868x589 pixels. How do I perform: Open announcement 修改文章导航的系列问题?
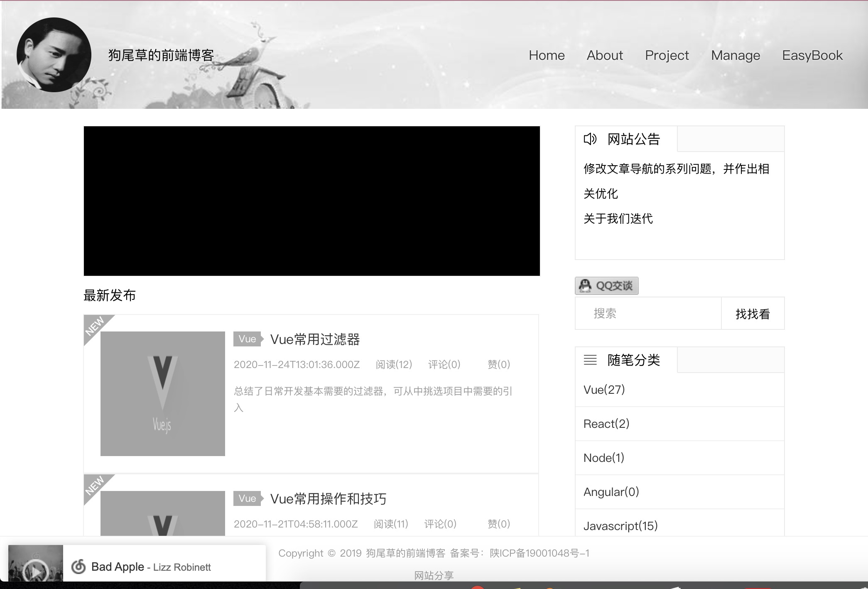[676, 181]
